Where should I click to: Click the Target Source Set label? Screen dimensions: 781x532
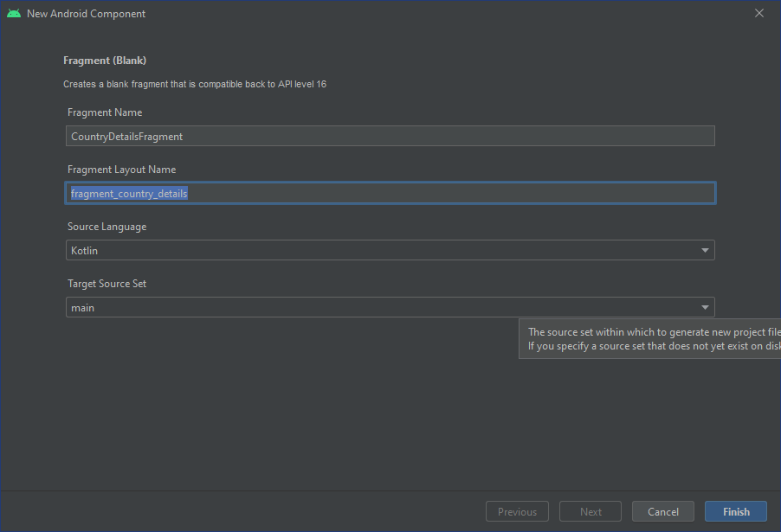[x=106, y=284]
